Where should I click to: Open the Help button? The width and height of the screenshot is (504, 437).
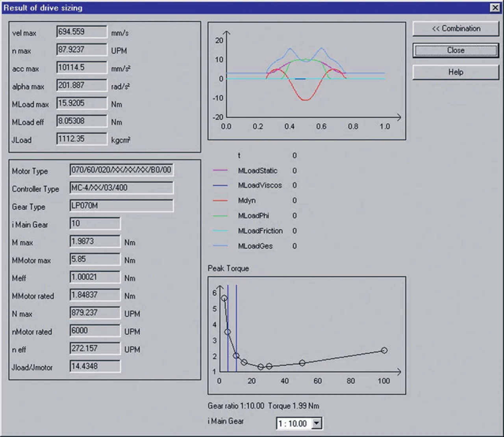pyautogui.click(x=456, y=72)
